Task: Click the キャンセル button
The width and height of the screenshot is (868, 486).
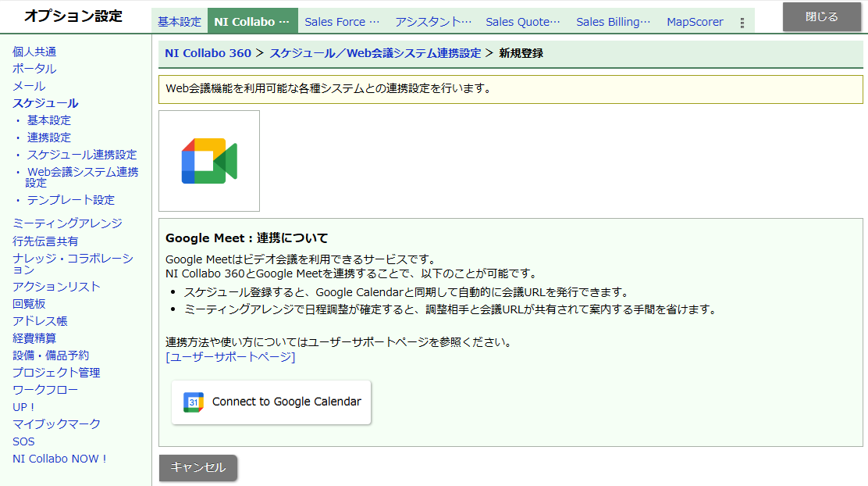Action: point(198,467)
